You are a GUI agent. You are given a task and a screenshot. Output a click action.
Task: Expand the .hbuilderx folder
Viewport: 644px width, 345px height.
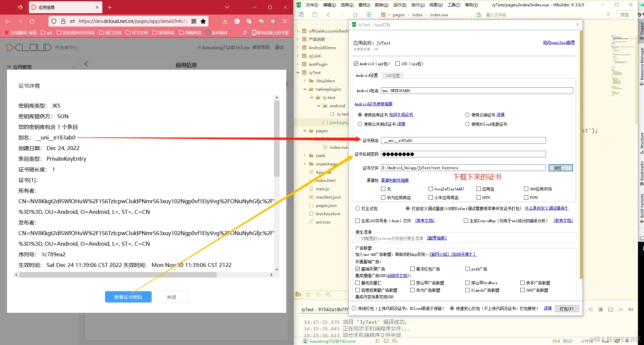pyautogui.click(x=305, y=81)
